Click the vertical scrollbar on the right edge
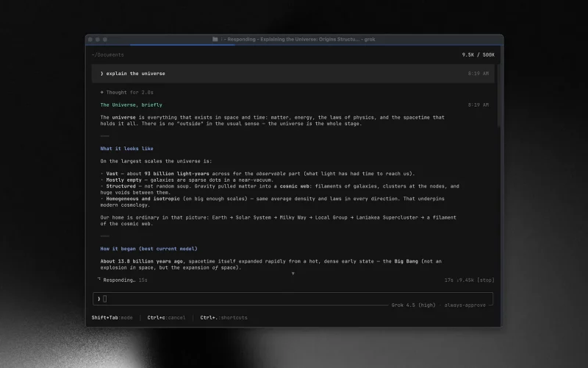Viewport: 588px width, 368px height. (499, 98)
